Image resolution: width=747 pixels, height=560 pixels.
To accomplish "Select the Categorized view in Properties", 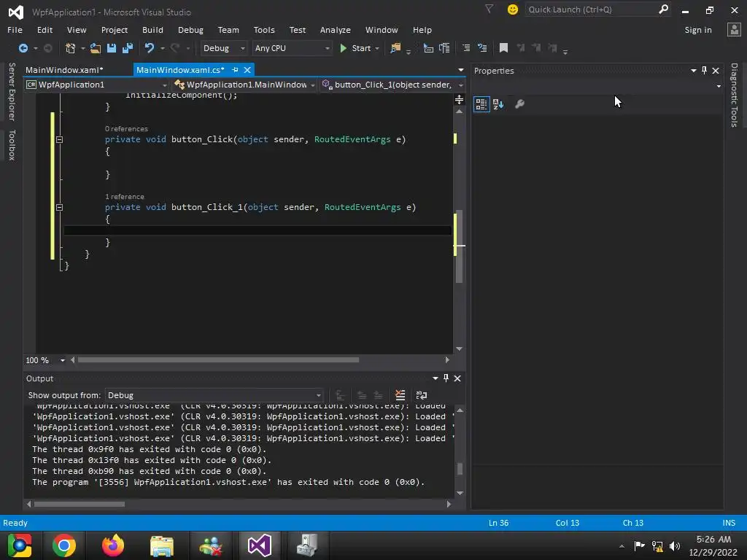I will [481, 104].
